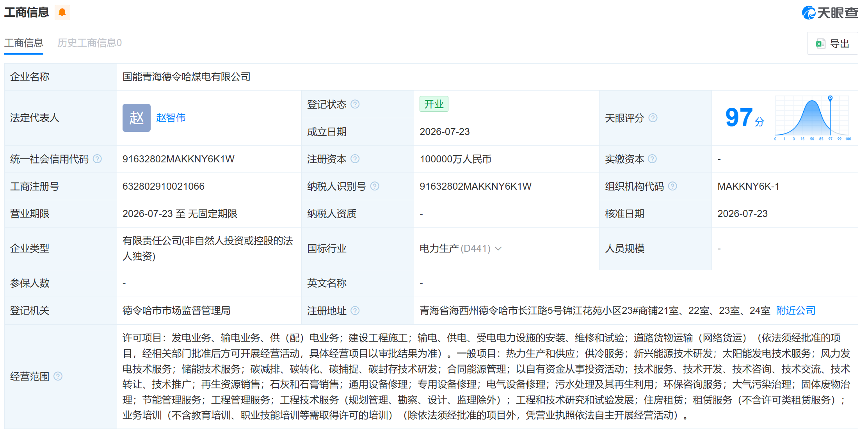Click the 人员规模 label cell
Viewport: 868px width, 434px height.
pos(655,249)
